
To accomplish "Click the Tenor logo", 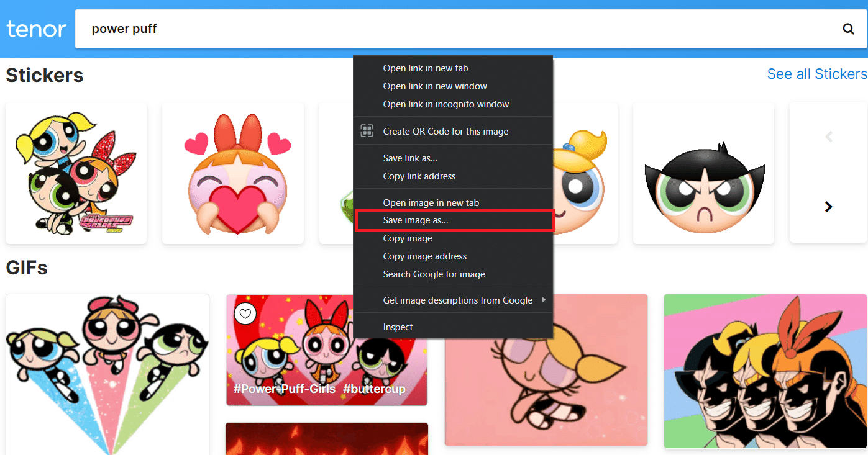I will [37, 29].
